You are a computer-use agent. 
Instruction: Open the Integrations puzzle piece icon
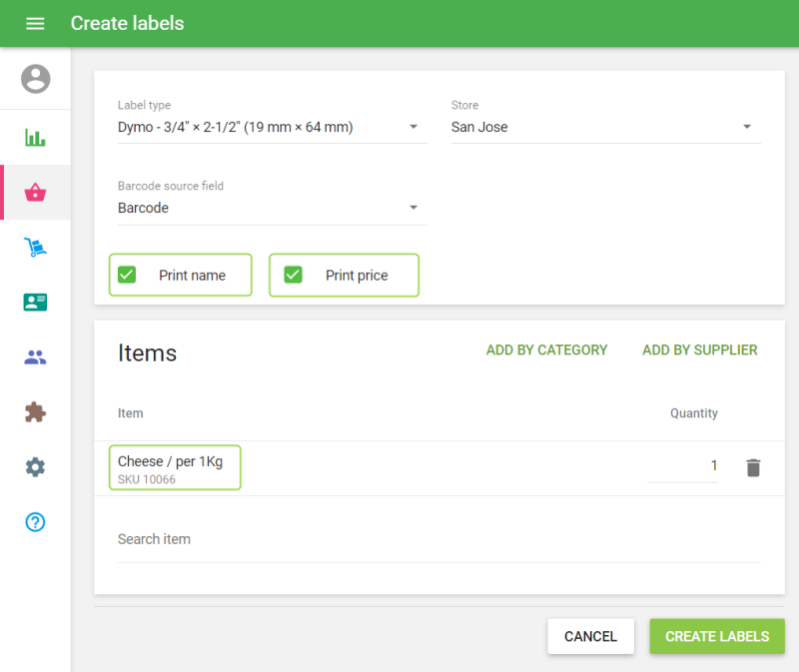pos(35,412)
